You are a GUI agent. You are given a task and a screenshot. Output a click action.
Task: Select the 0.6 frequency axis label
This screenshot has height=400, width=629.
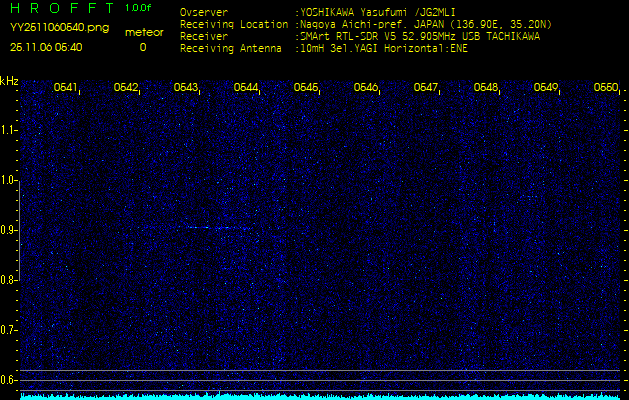pos(9,380)
